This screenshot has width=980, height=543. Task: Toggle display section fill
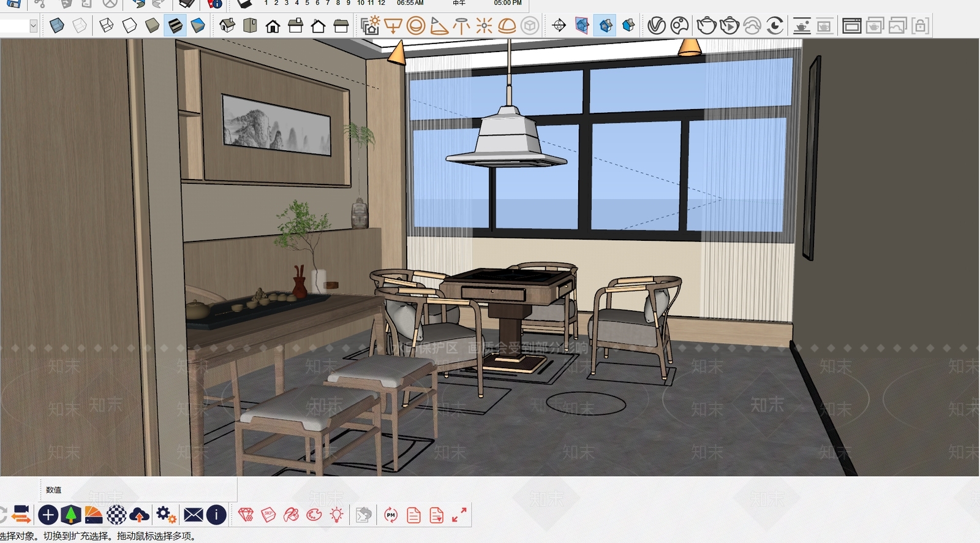pyautogui.click(x=628, y=26)
